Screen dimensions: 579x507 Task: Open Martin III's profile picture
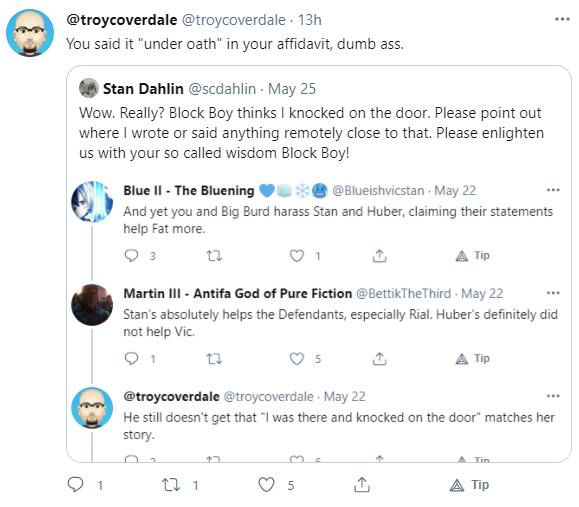[92, 305]
